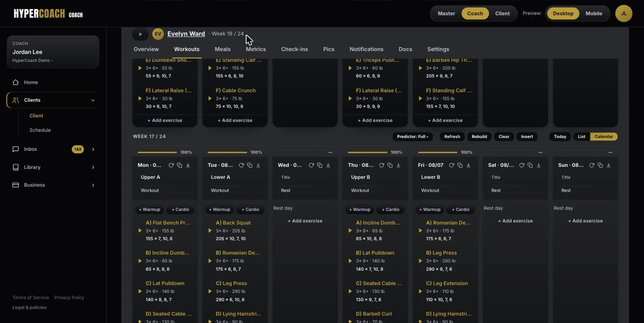Click the Library book icon
This screenshot has width=644, height=323.
click(x=16, y=167)
